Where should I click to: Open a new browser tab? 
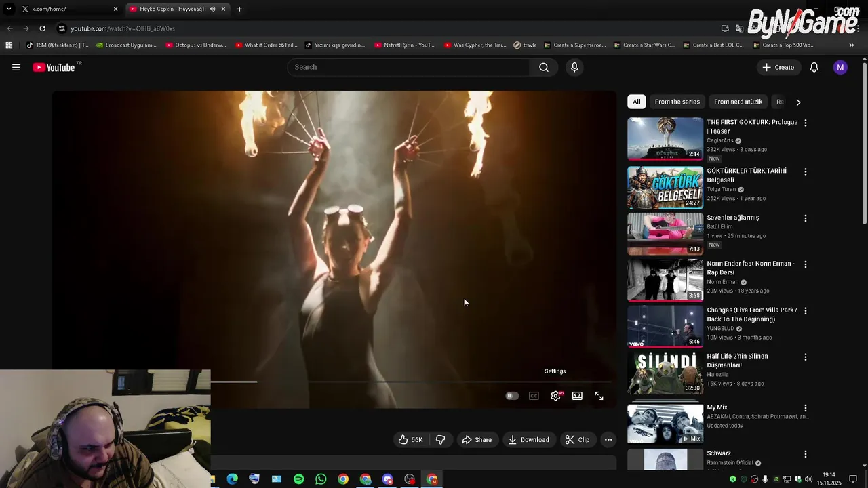(x=239, y=9)
